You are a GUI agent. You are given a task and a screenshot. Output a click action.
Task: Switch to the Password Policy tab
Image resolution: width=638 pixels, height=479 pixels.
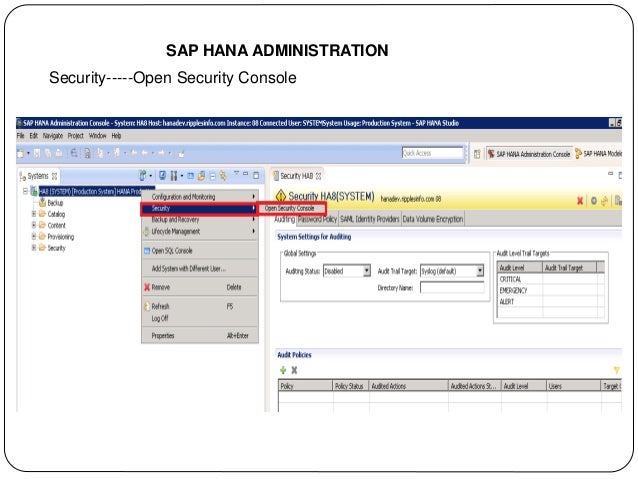pyautogui.click(x=317, y=219)
